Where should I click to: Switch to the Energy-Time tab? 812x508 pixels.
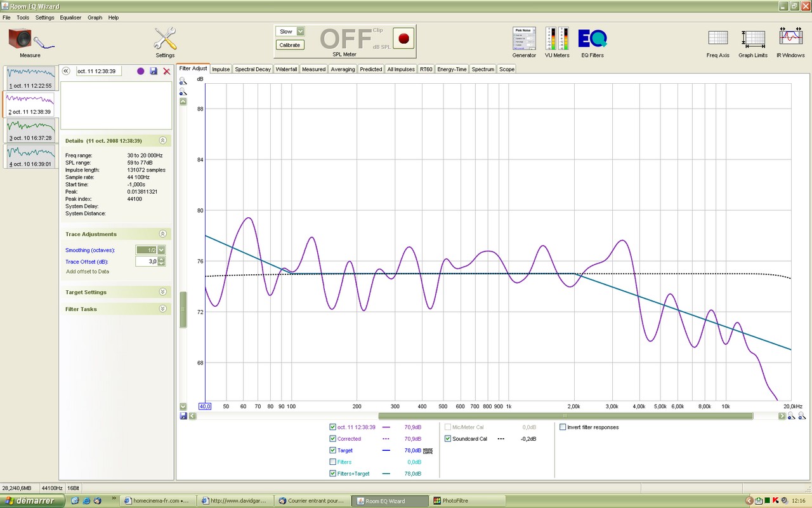pos(452,69)
